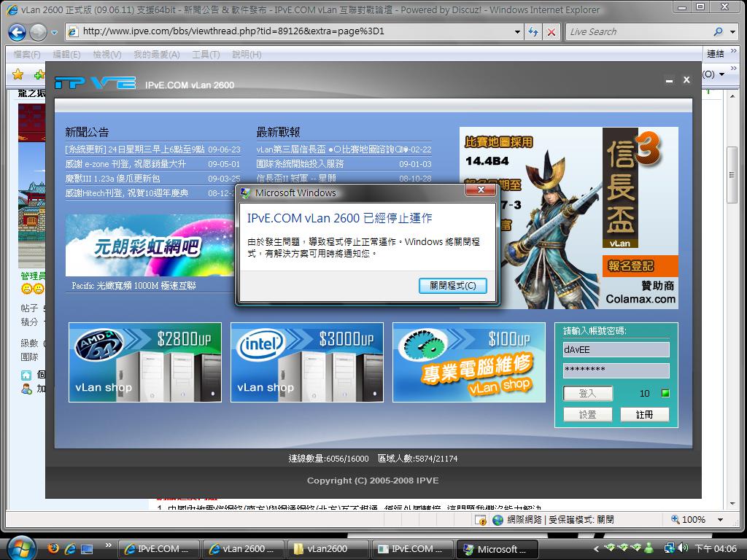Open the 工具(T) menu
747x560 pixels.
[206, 54]
